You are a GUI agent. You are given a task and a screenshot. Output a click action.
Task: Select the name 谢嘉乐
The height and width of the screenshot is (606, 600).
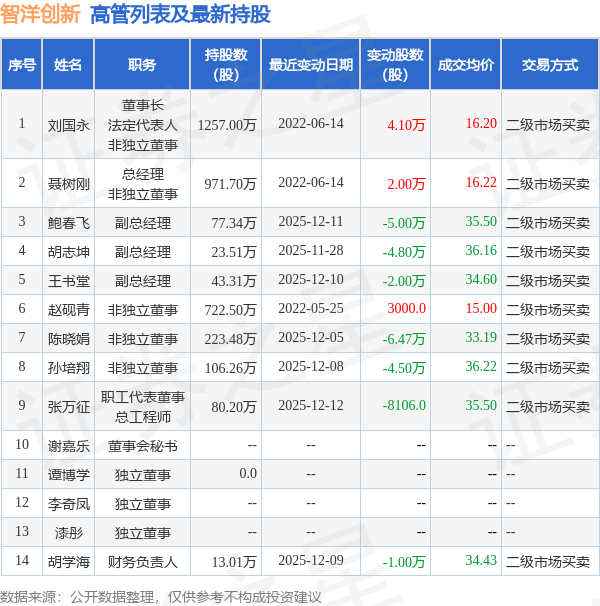pyautogui.click(x=68, y=446)
